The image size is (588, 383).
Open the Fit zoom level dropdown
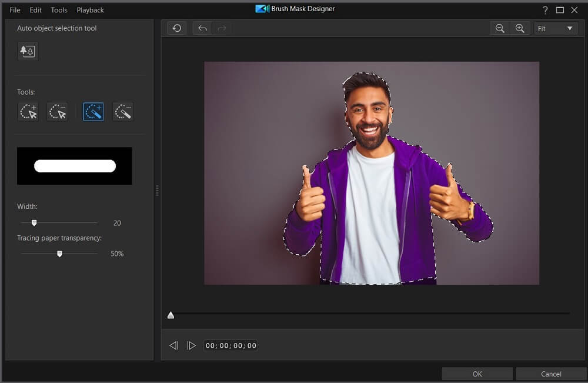coord(555,28)
